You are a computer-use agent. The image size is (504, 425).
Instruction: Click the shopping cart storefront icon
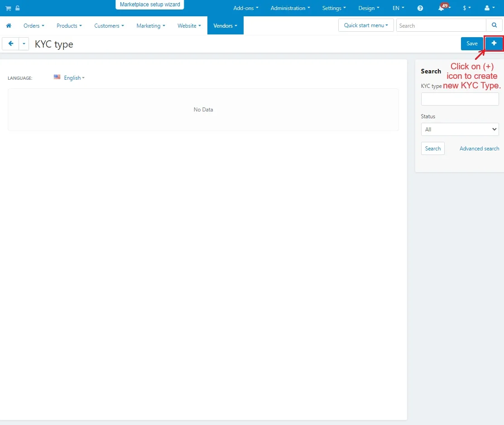tap(8, 8)
